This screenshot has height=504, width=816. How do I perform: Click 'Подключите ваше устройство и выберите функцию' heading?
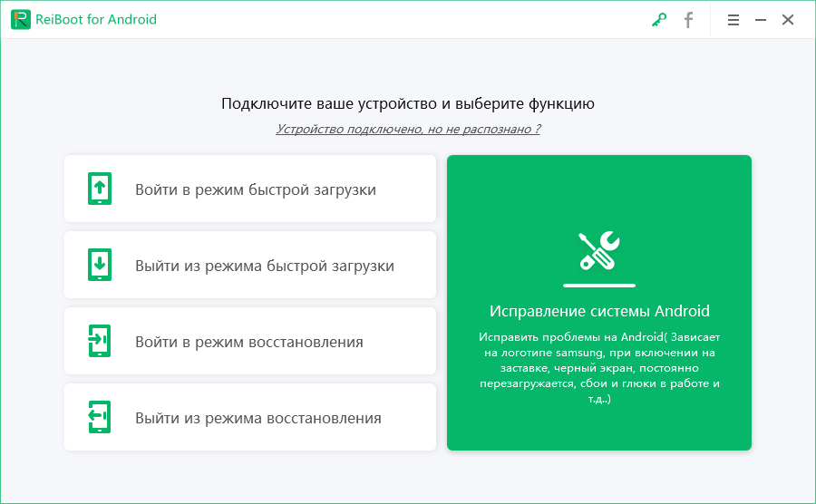(408, 103)
